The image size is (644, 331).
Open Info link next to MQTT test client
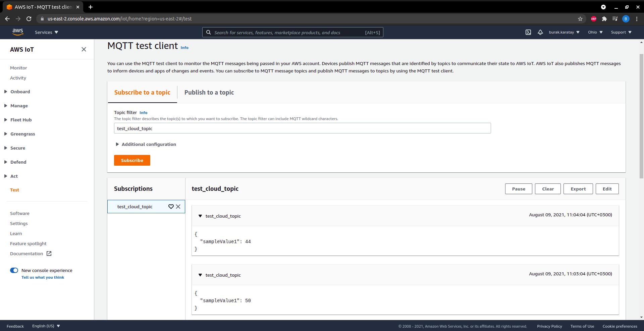click(x=184, y=48)
